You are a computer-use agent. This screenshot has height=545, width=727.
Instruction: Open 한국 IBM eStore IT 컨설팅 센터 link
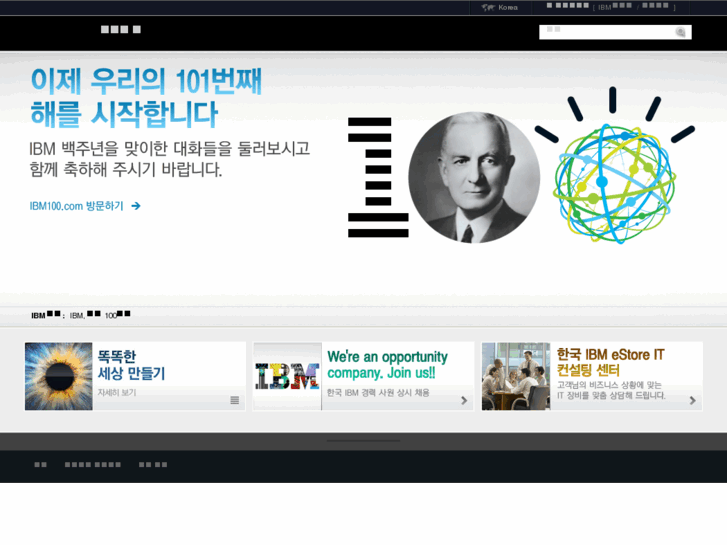[x=610, y=362]
